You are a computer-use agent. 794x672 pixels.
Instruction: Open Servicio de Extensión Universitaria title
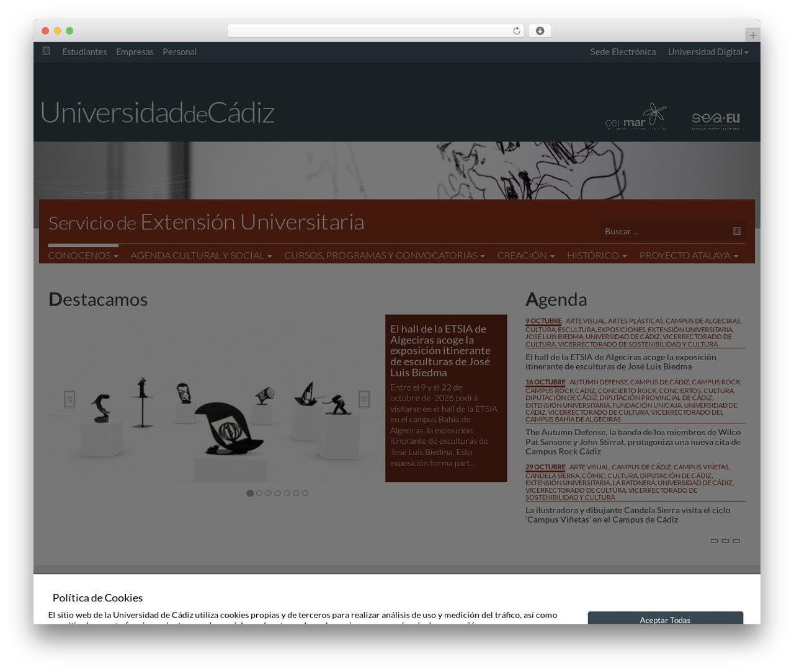[x=206, y=222]
